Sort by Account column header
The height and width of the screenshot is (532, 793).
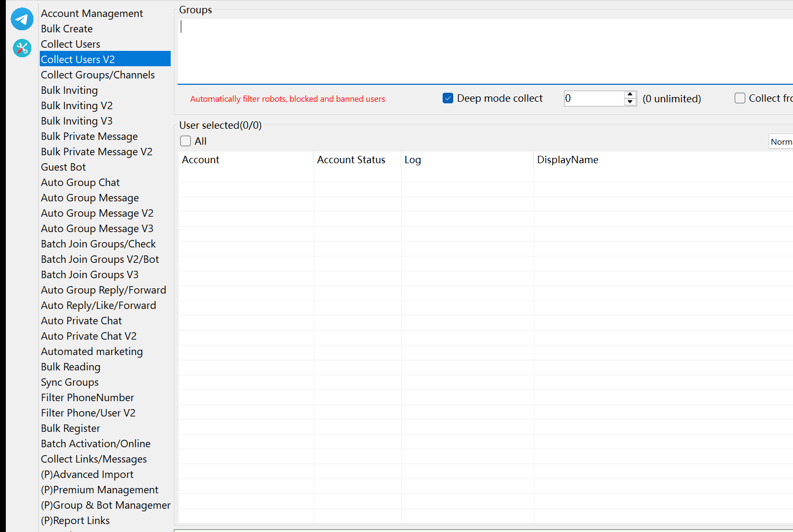tap(246, 159)
